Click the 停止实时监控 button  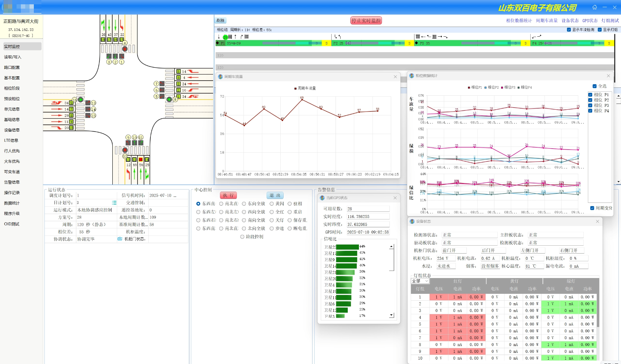tap(366, 21)
